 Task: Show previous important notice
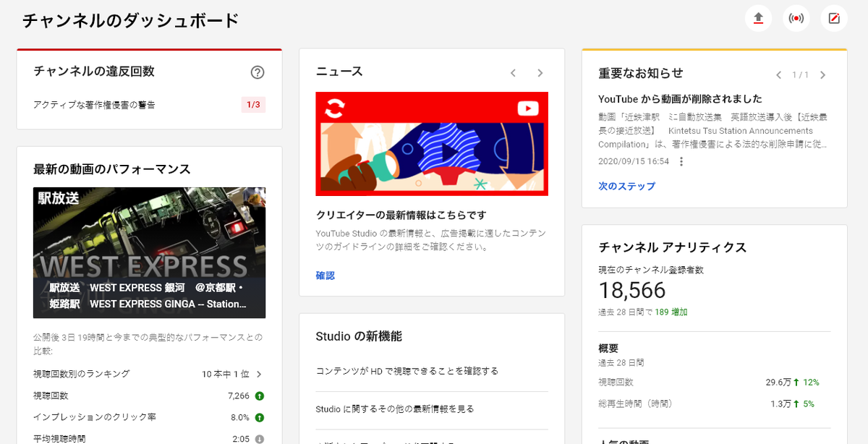coord(779,74)
